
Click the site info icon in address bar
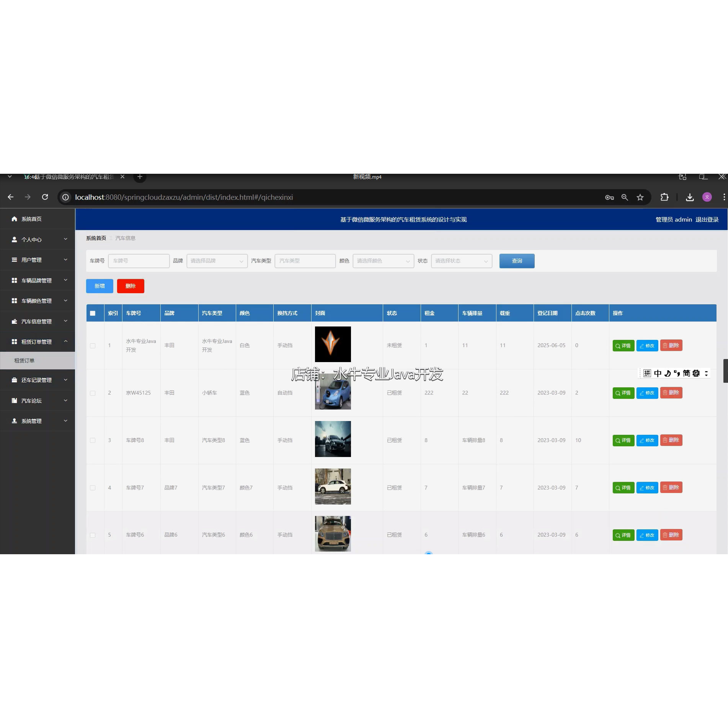pos(66,197)
